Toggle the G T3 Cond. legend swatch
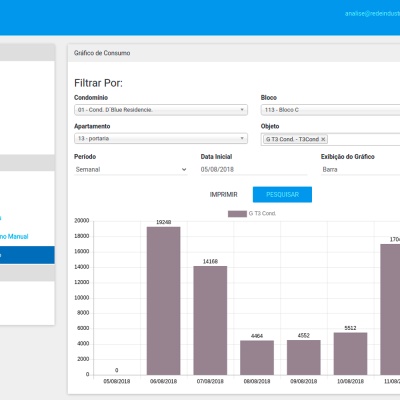 237,214
